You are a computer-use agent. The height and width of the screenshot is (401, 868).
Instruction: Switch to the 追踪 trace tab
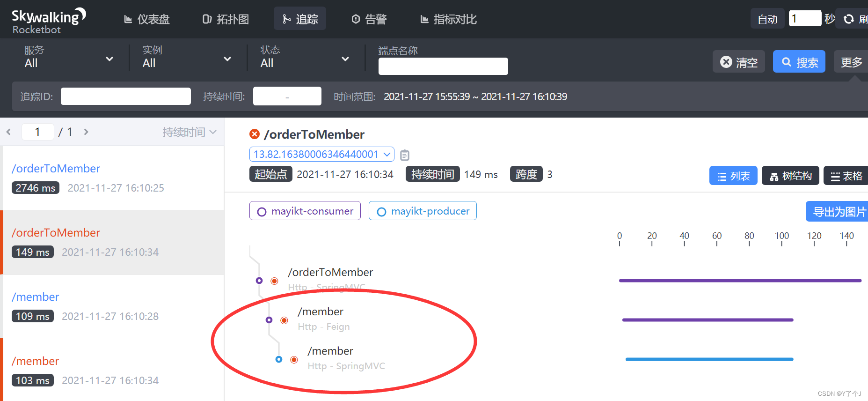tap(300, 19)
